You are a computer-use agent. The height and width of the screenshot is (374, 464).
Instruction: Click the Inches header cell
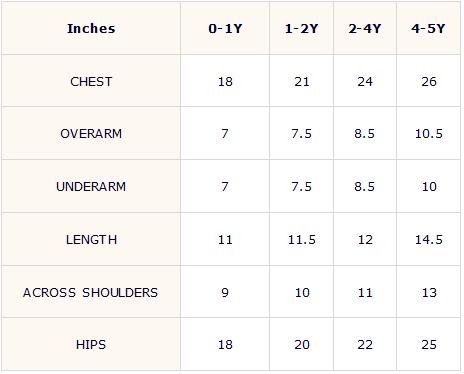91,28
